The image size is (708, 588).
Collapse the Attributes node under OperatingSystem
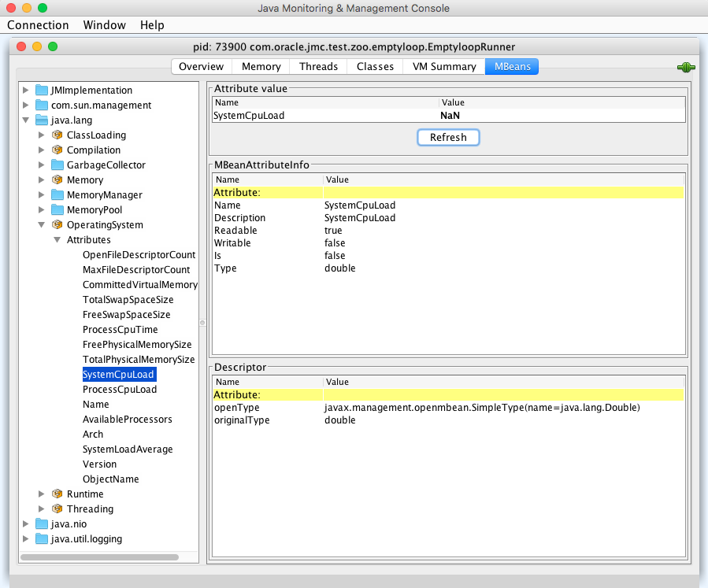click(57, 240)
